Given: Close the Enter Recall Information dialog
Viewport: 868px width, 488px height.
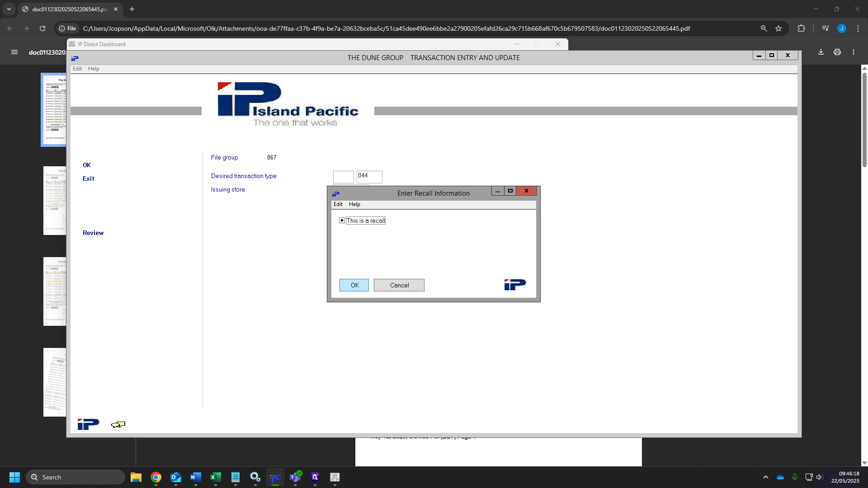Looking at the screenshot, I should coord(526,191).
